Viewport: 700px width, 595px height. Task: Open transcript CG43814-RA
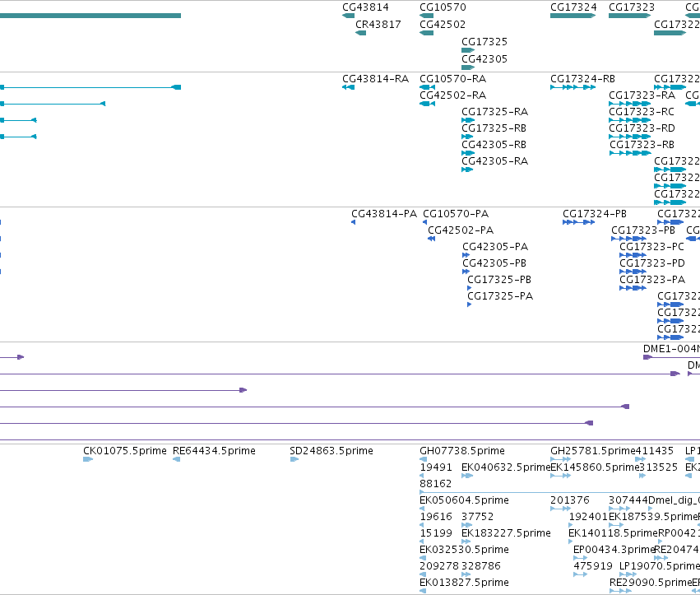click(x=375, y=79)
